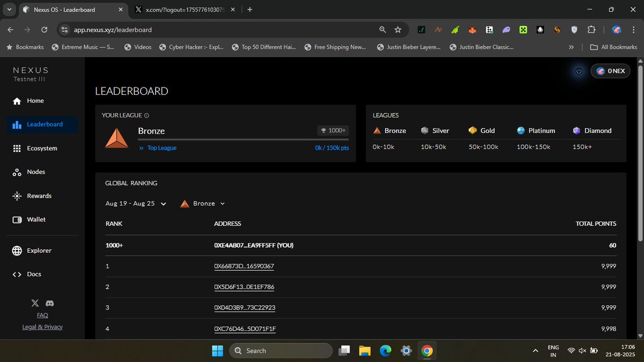Screen dimensions: 644x362
Task: Open File Explorer from the taskbar
Action: coord(365,351)
